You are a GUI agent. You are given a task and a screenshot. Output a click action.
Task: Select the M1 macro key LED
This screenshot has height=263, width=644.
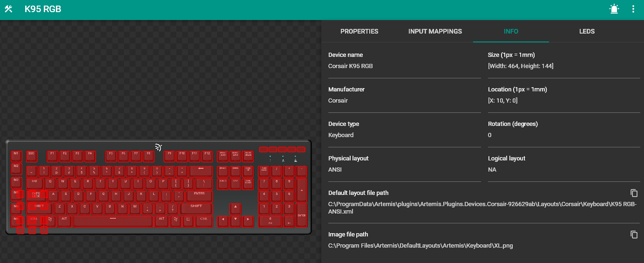(x=16, y=156)
